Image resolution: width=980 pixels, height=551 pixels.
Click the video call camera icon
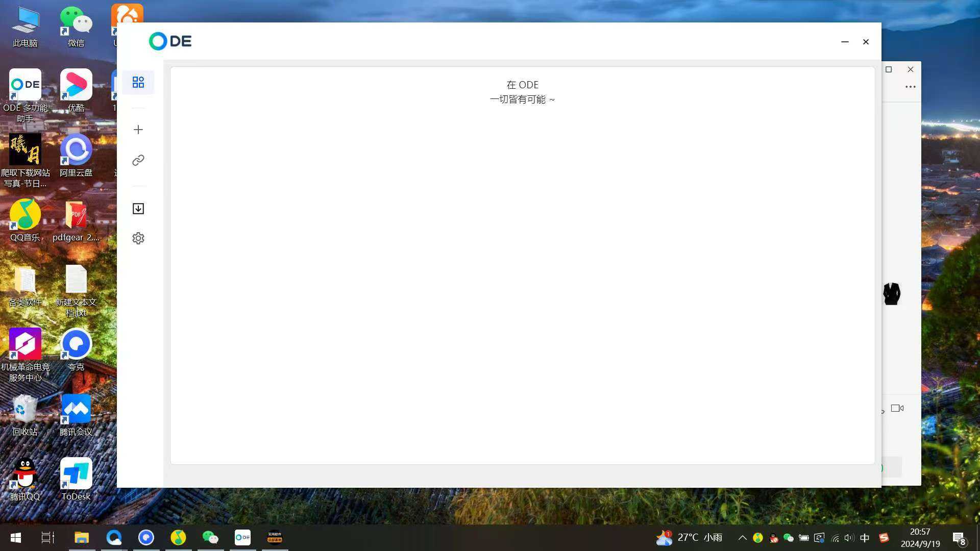click(897, 408)
